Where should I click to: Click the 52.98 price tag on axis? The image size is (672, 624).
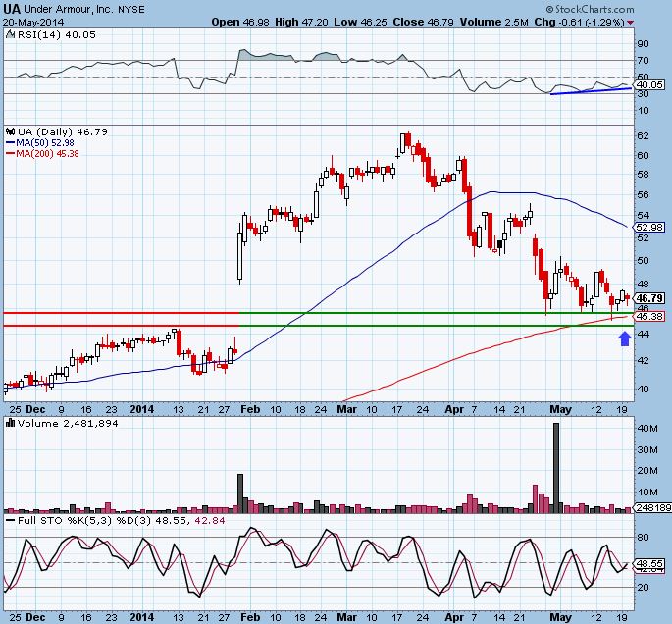click(x=650, y=228)
